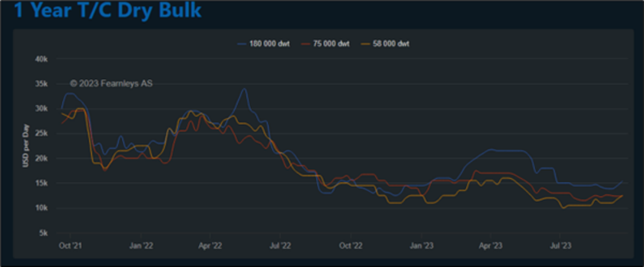Viewport: 644px width, 267px height.
Task: Click the Oct '22 x-axis label
Action: pos(350,245)
